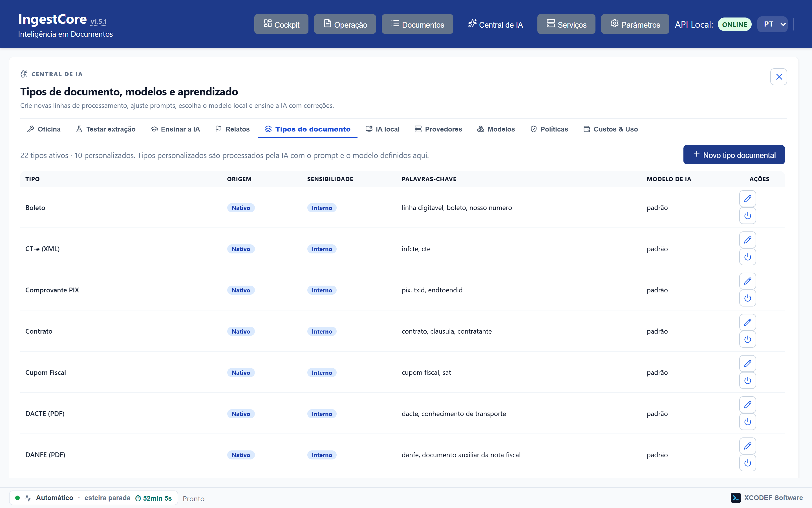Open the Cockpit section
The image size is (812, 508).
click(281, 24)
